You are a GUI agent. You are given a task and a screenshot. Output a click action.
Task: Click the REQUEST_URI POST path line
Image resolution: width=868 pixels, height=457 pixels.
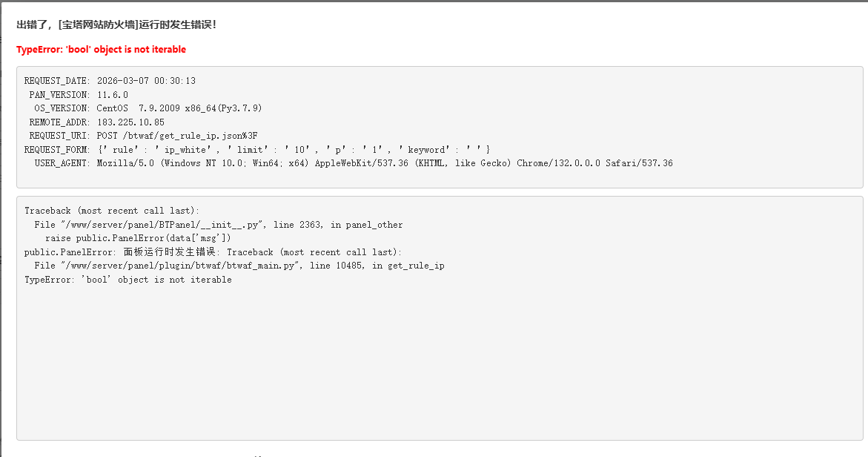[x=177, y=136]
